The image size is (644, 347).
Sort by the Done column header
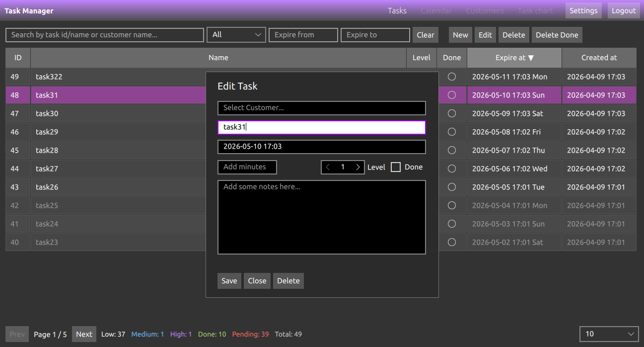(x=452, y=58)
